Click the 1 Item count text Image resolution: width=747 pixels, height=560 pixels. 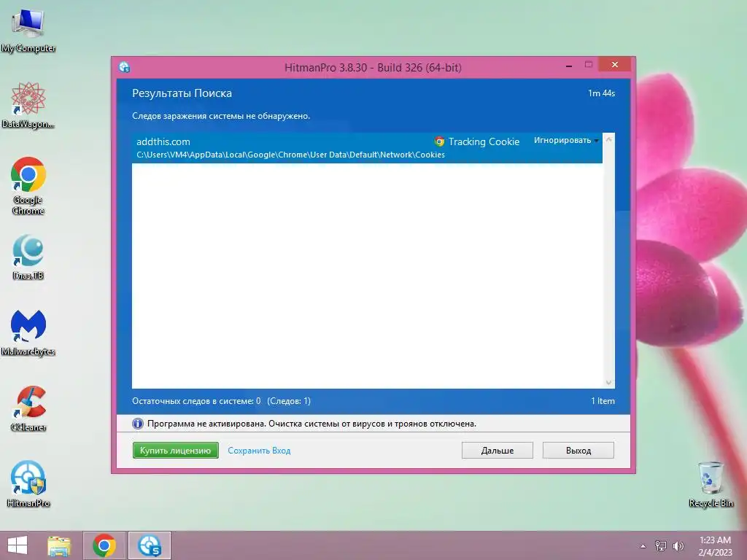(x=603, y=401)
